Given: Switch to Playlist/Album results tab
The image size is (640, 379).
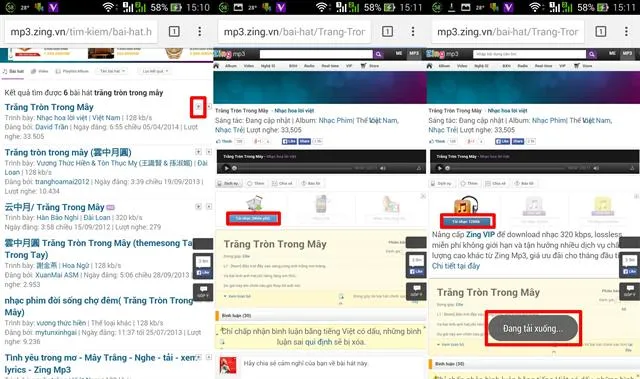Looking at the screenshot, I should 72,71.
